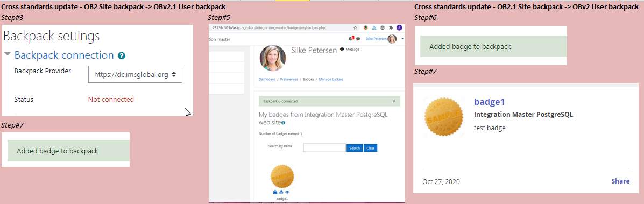644x204 pixels.
Task: Open the badge1 image in My badges
Action: pyautogui.click(x=282, y=177)
